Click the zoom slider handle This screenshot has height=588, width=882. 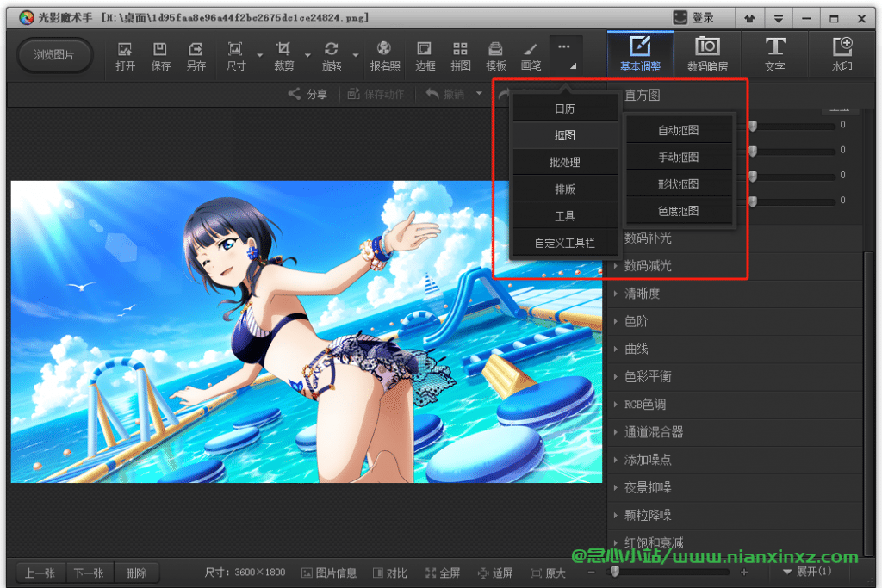(615, 572)
